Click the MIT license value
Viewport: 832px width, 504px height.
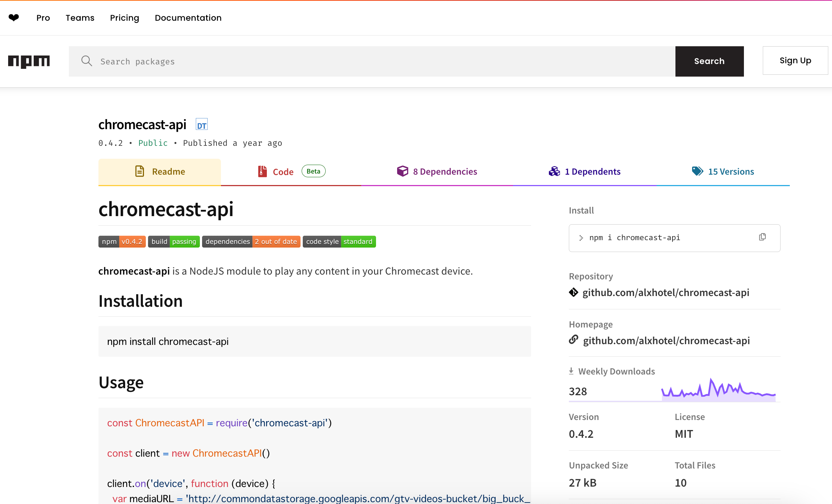pyautogui.click(x=684, y=434)
